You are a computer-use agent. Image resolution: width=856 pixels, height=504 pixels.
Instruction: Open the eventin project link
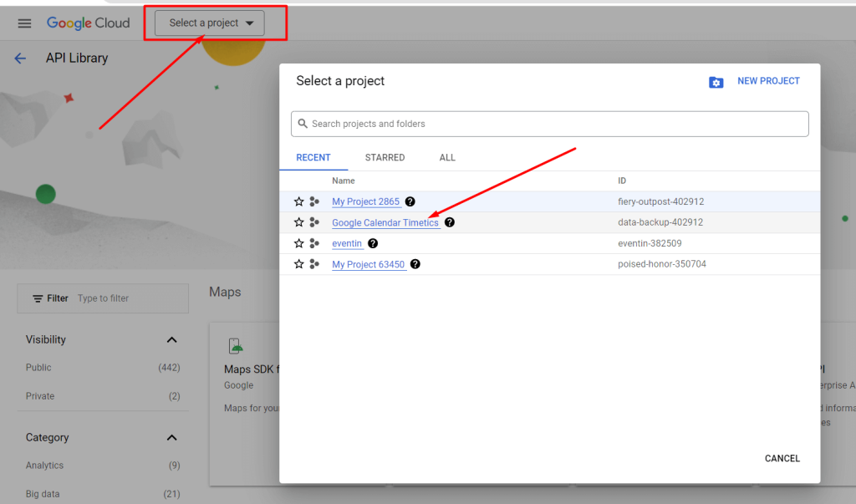pos(347,243)
